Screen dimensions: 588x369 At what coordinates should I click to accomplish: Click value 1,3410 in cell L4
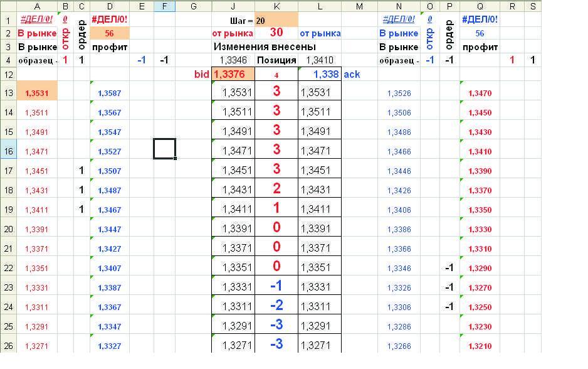click(x=320, y=60)
